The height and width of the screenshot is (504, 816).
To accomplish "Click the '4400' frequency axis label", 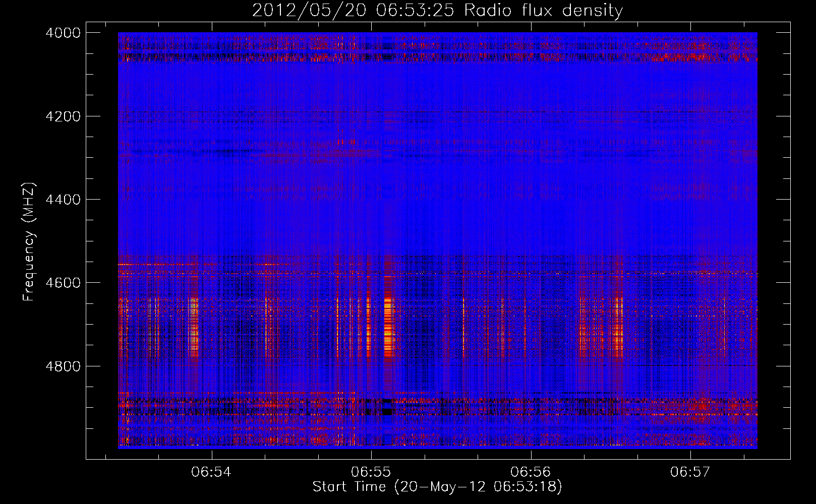I will coord(63,200).
